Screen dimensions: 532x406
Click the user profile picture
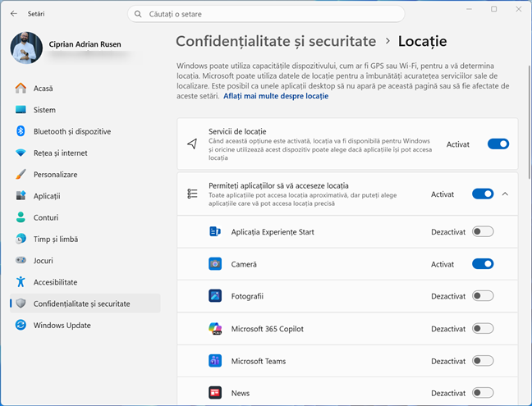tap(26, 48)
